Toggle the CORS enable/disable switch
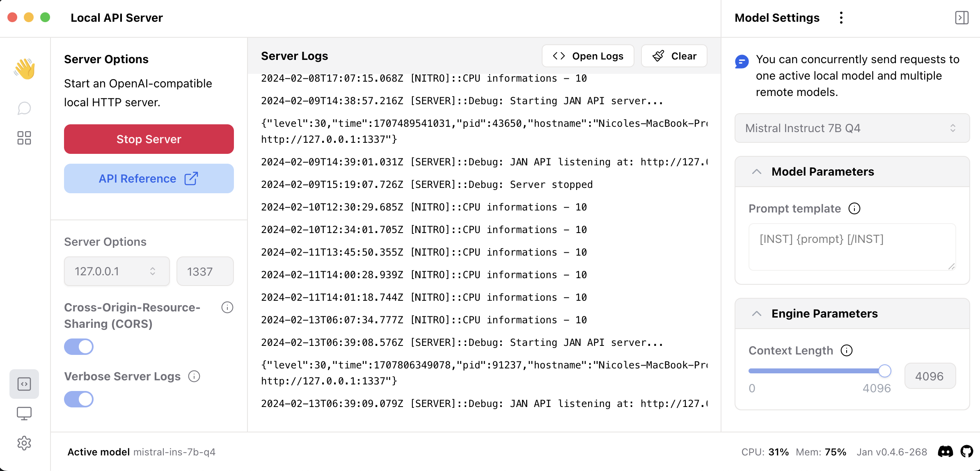The image size is (980, 471). (x=79, y=346)
